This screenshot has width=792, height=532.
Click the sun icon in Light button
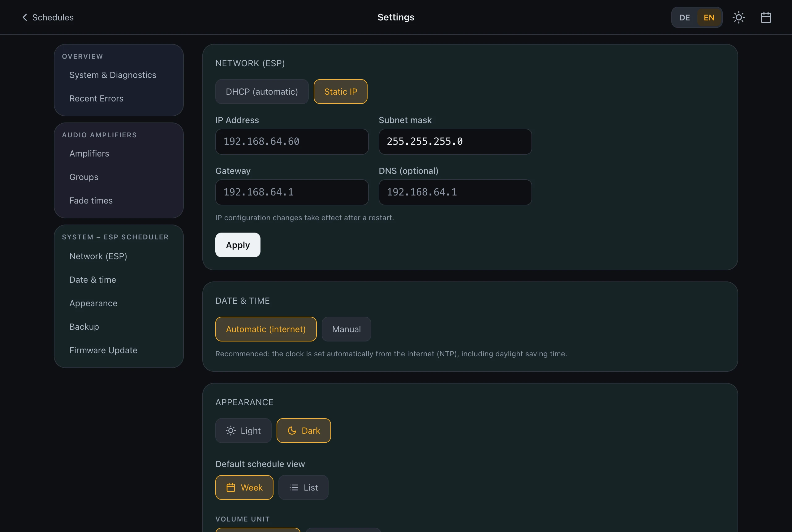click(231, 431)
